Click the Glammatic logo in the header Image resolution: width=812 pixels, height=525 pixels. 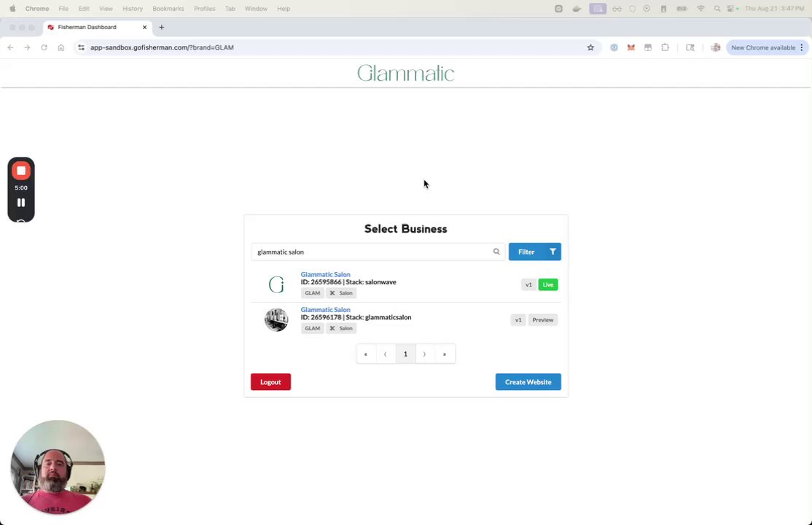point(405,74)
